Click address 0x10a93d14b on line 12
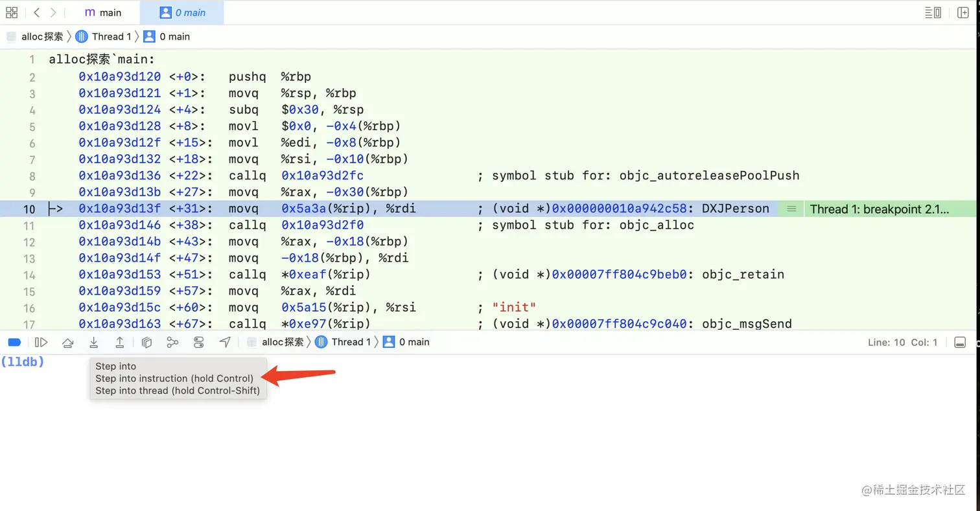Image resolution: width=980 pixels, height=511 pixels. coord(120,242)
